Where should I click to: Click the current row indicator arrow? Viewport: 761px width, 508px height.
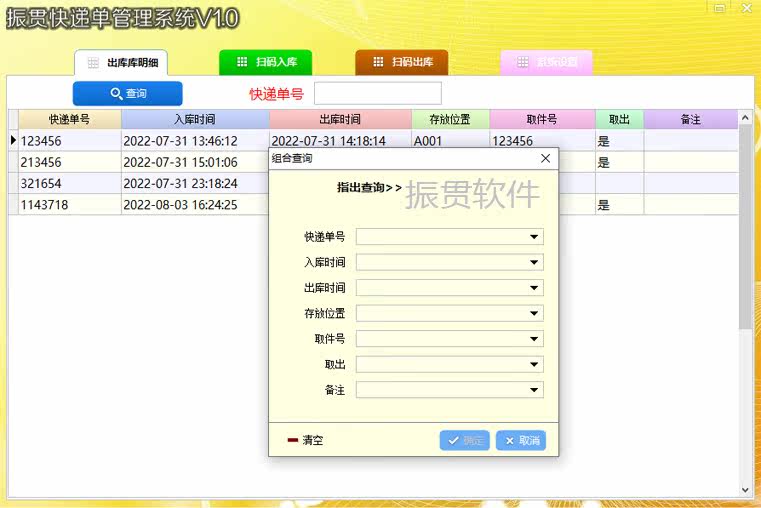(x=14, y=141)
